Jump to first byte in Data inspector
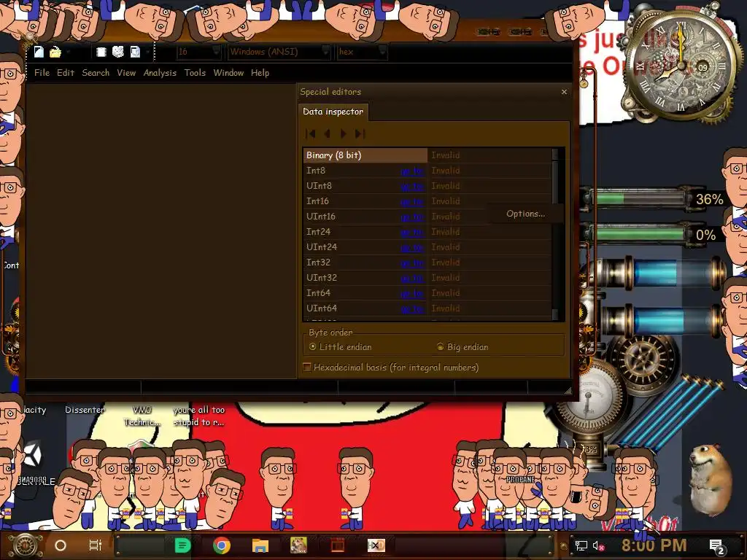Viewport: 747px width, 560px height. pos(311,134)
